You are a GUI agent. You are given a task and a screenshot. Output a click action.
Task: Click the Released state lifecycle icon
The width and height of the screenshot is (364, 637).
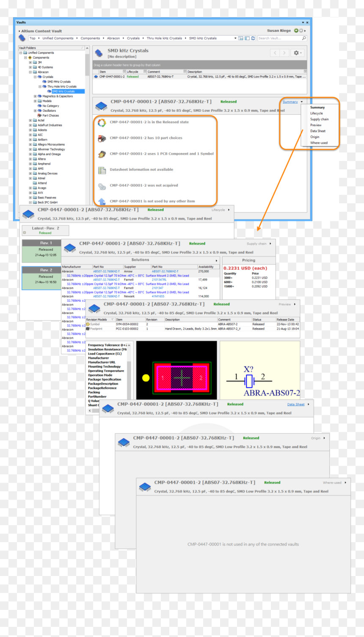tap(102, 122)
